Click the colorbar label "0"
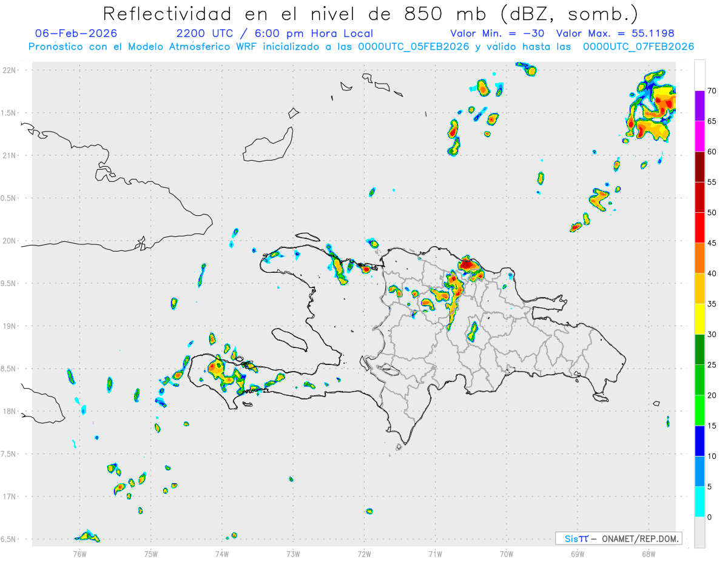 [710, 517]
